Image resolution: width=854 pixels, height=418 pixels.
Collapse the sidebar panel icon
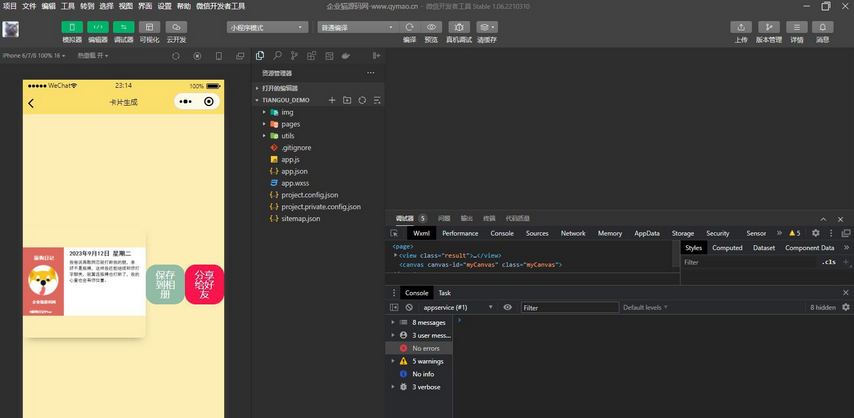tap(376, 56)
